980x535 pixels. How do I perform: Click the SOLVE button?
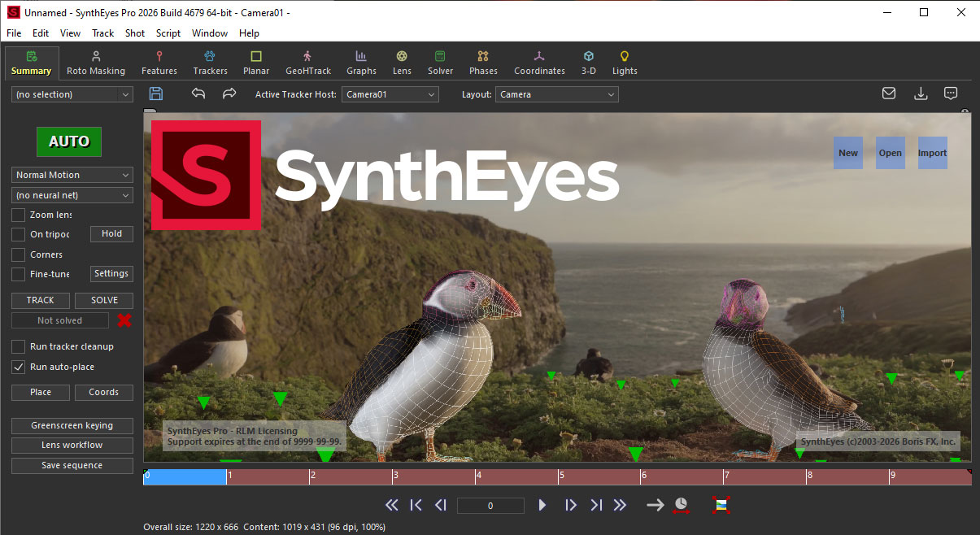coord(104,300)
